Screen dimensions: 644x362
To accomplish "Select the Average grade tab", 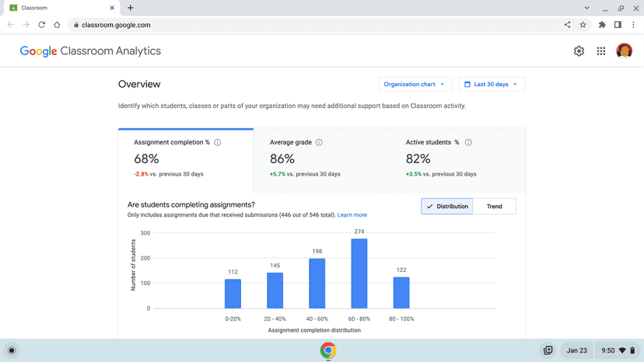I will click(321, 161).
